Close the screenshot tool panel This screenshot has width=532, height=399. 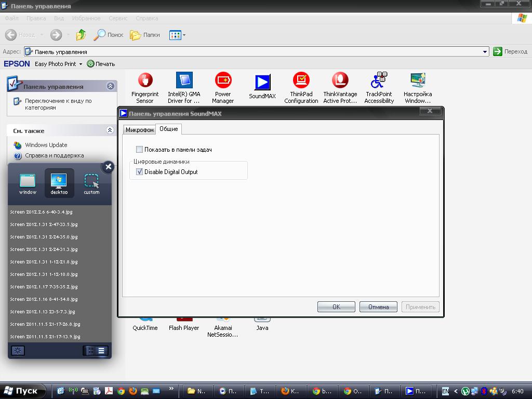coord(108,167)
